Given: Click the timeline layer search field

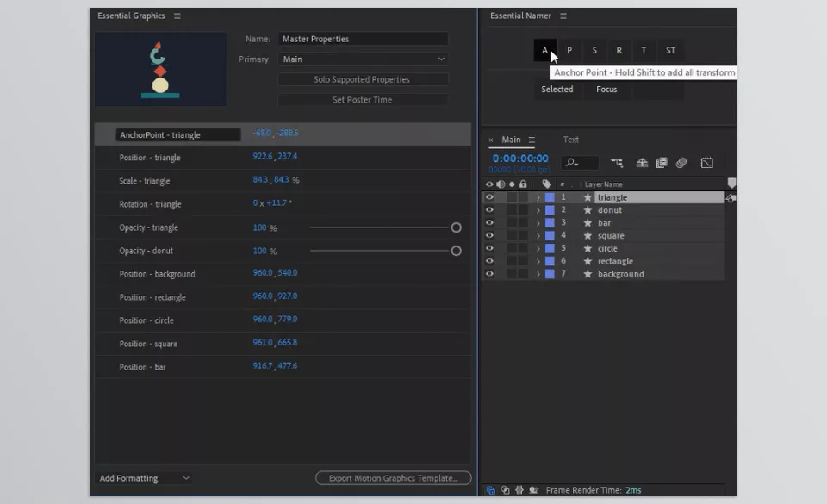Looking at the screenshot, I should (x=580, y=163).
